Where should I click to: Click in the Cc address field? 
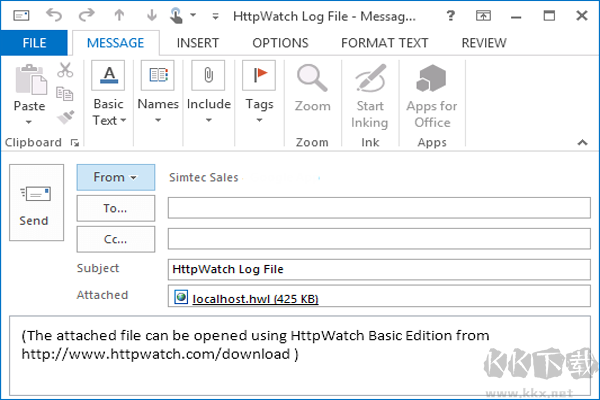(379, 239)
